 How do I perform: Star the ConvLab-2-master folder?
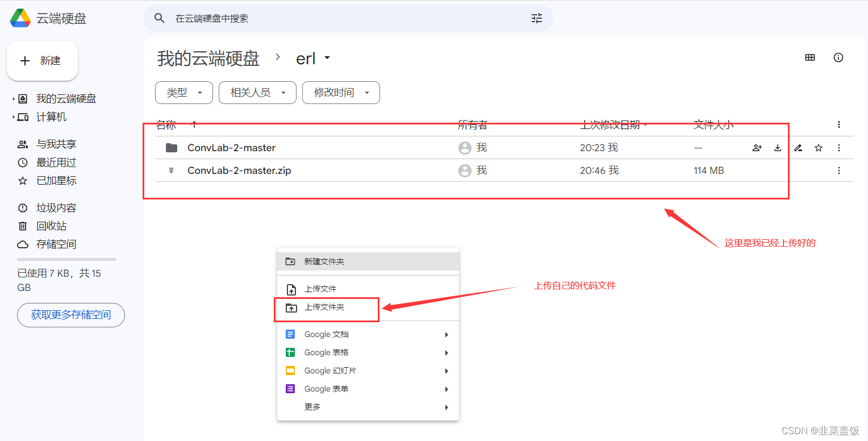tap(819, 148)
